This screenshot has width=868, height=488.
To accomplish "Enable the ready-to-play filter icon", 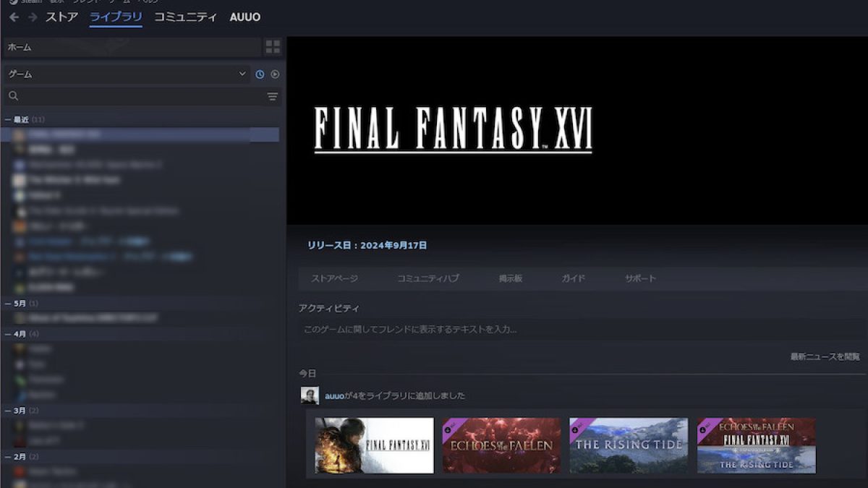I will click(x=274, y=74).
